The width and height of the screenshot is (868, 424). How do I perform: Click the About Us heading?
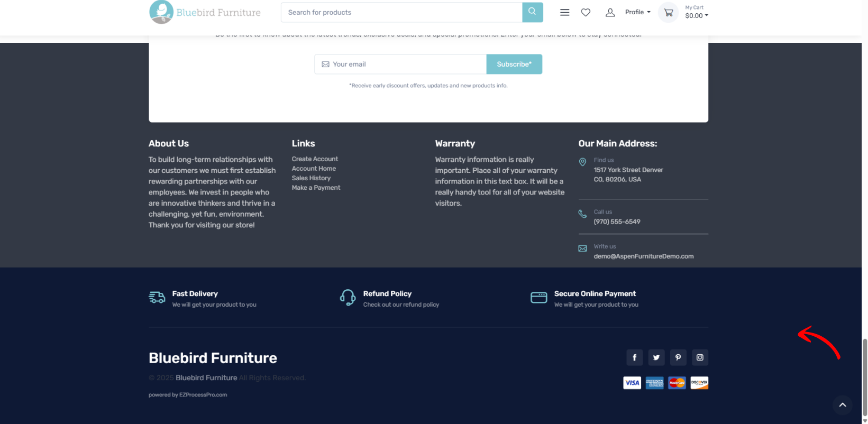[169, 143]
